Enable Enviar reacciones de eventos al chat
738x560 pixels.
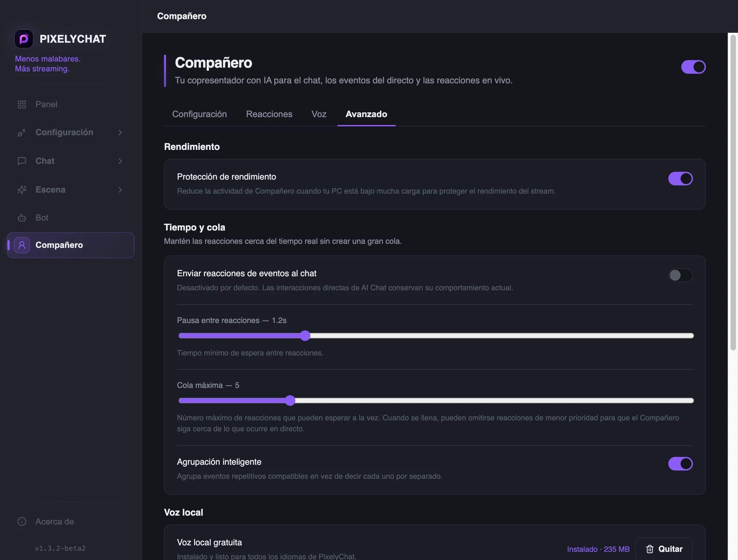[680, 275]
